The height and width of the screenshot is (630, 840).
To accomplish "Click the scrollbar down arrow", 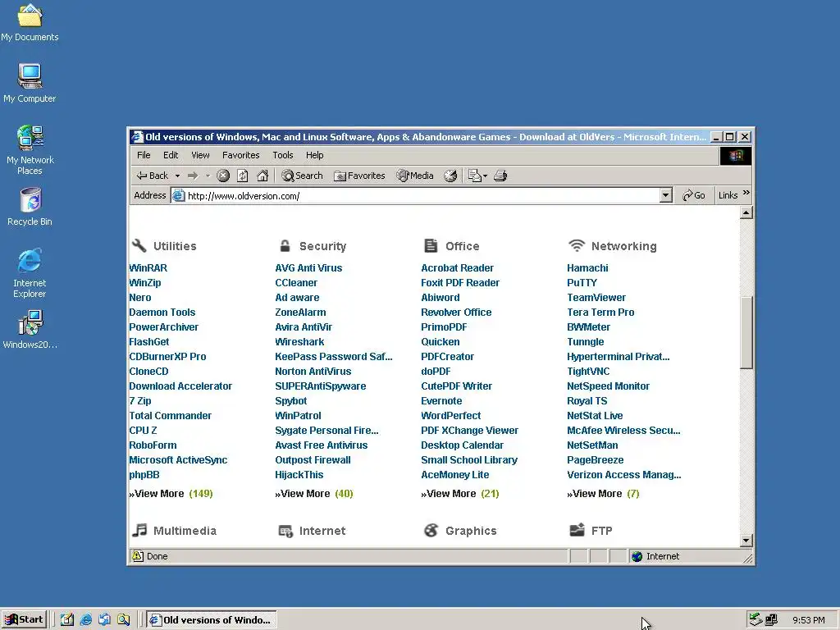I will tap(746, 541).
